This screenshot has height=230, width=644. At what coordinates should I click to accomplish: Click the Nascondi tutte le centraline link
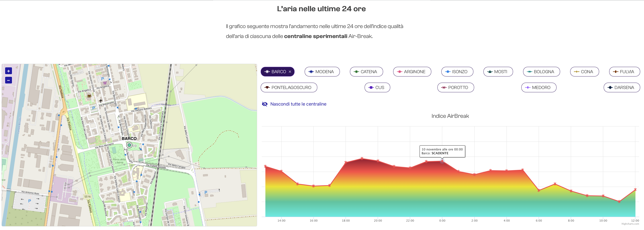pyautogui.click(x=298, y=104)
